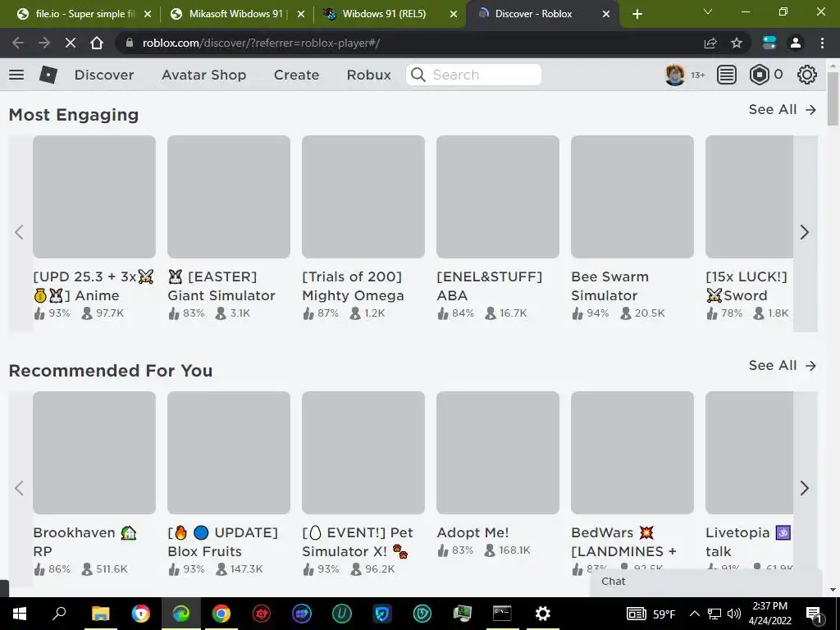Show previous games in Recommended For You
The width and height of the screenshot is (840, 630).
tap(20, 488)
